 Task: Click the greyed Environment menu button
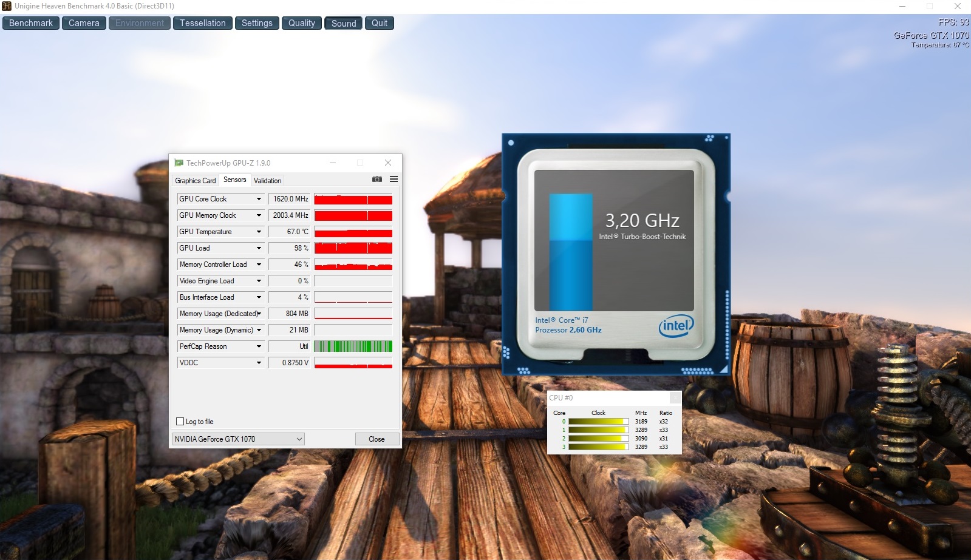point(140,23)
